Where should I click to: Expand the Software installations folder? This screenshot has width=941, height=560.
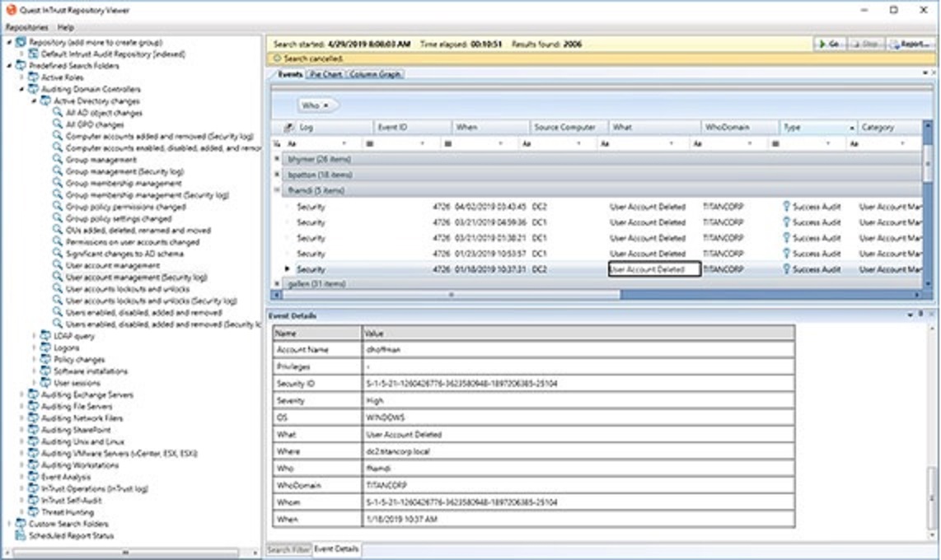click(x=34, y=371)
